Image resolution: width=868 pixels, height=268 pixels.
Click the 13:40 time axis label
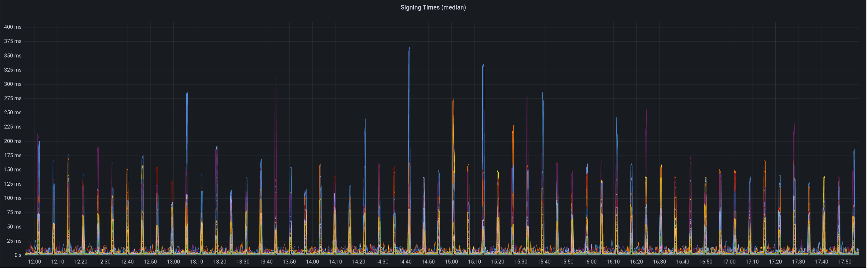266,262
